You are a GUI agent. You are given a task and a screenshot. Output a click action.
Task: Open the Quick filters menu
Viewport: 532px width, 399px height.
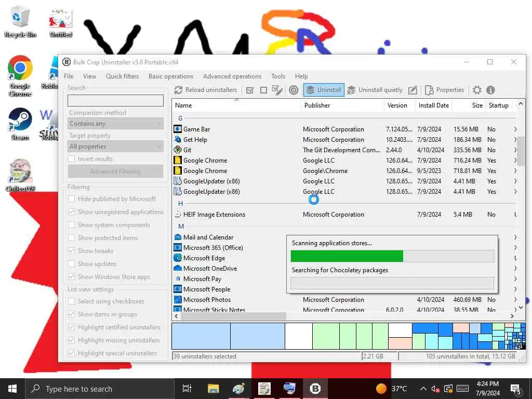pos(122,76)
